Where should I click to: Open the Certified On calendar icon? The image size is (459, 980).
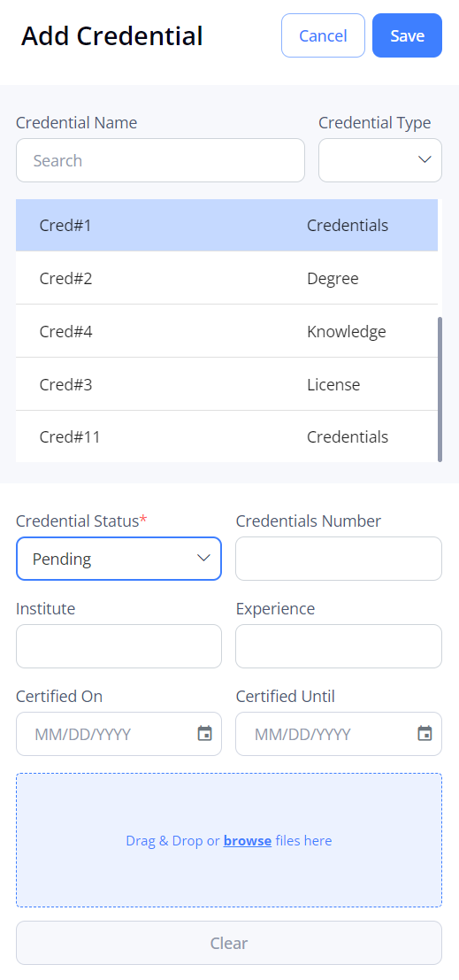pos(205,733)
